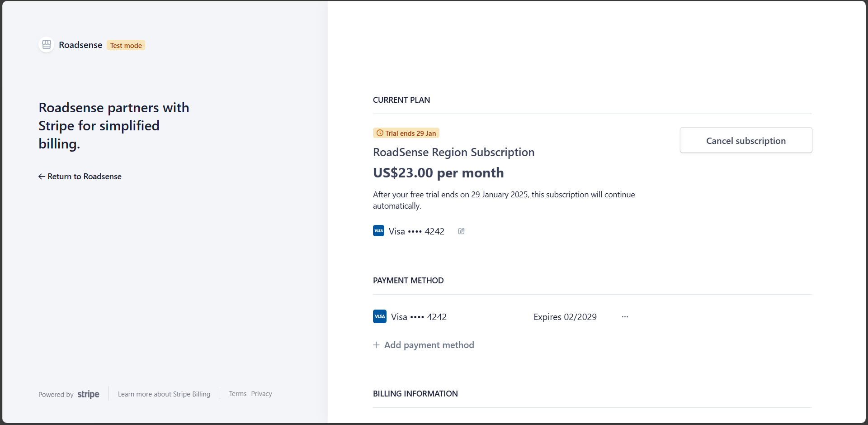This screenshot has height=425, width=868.
Task: Return to Roadsense via the link
Action: [x=80, y=177]
